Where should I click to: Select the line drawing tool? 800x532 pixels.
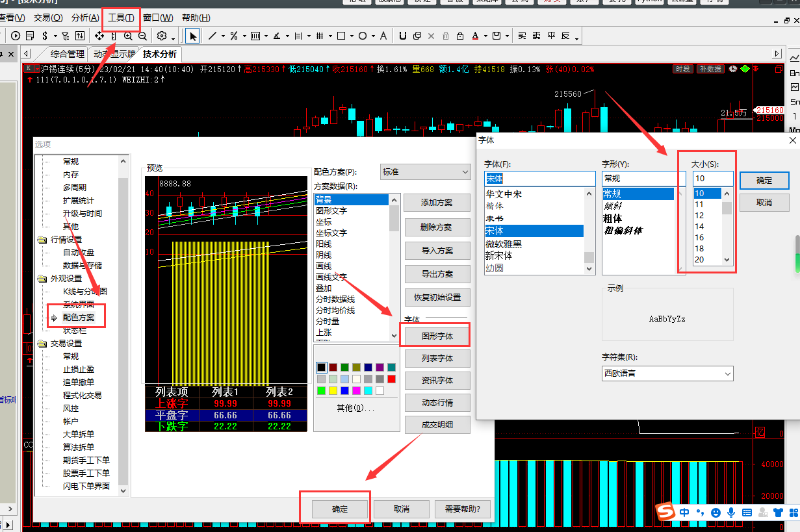coord(212,36)
